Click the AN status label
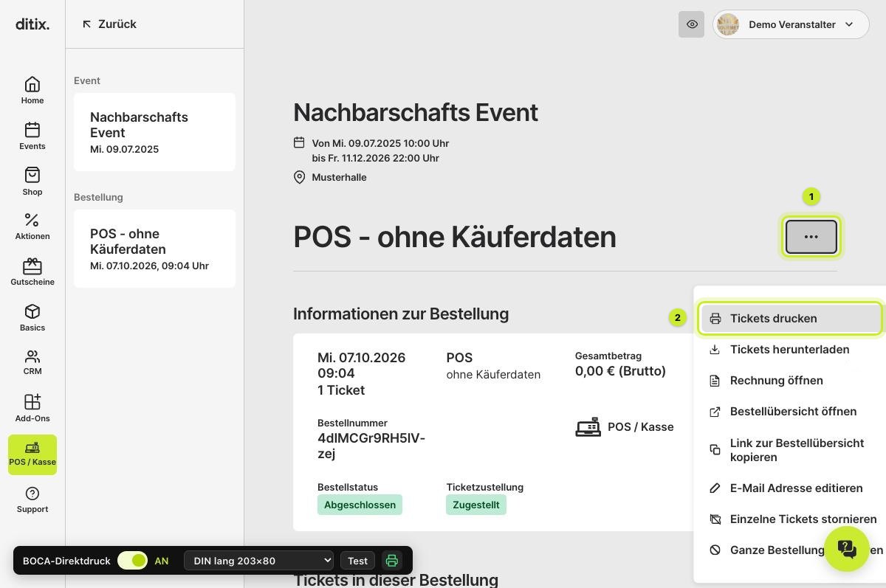This screenshot has height=588, width=886. coord(162,561)
